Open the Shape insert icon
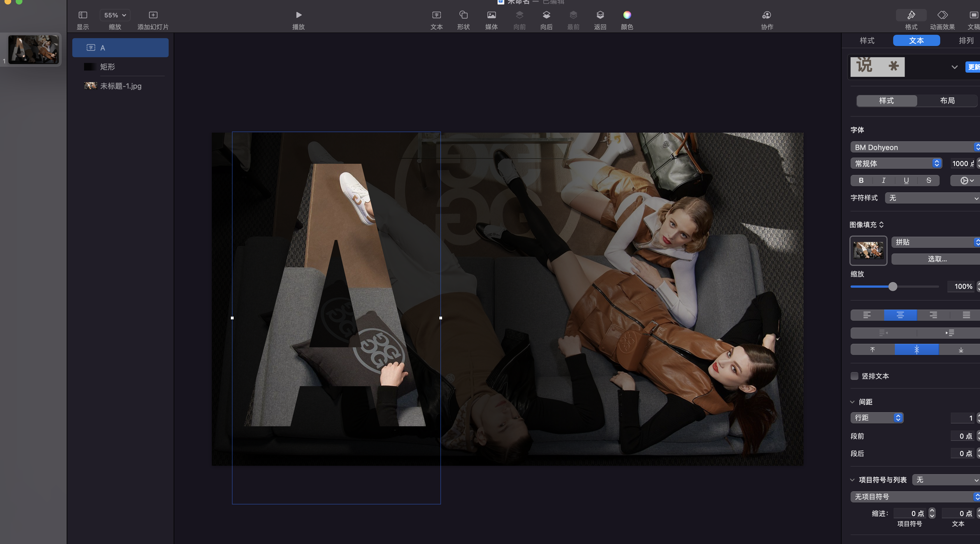The height and width of the screenshot is (544, 980). click(x=463, y=15)
